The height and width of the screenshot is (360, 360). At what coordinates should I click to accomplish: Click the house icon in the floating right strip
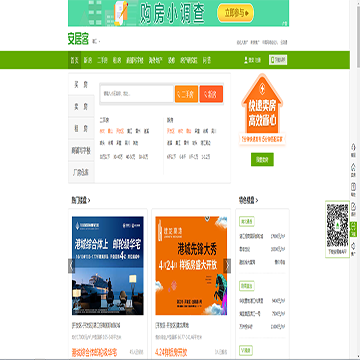[x=354, y=168]
